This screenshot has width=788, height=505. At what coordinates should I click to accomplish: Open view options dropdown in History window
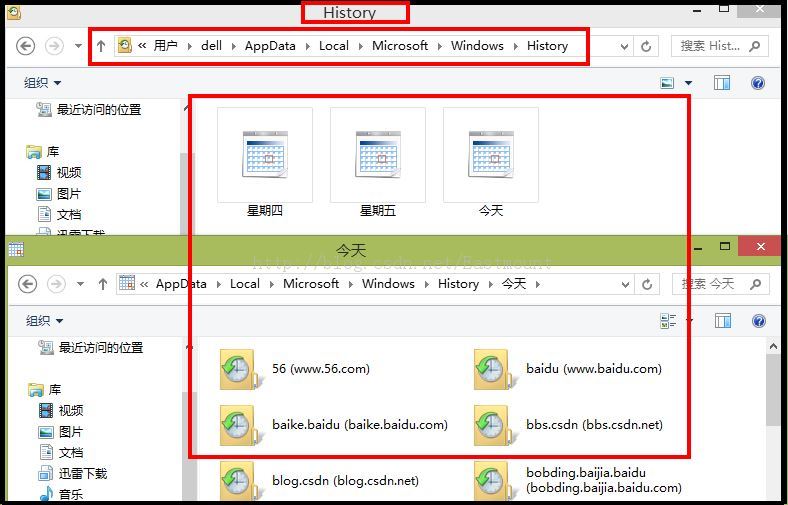[688, 83]
